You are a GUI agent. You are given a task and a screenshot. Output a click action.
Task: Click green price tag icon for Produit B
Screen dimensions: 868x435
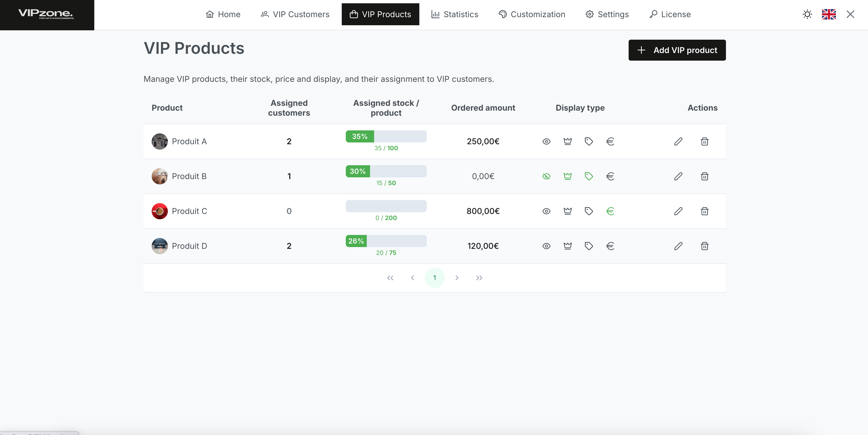click(589, 176)
